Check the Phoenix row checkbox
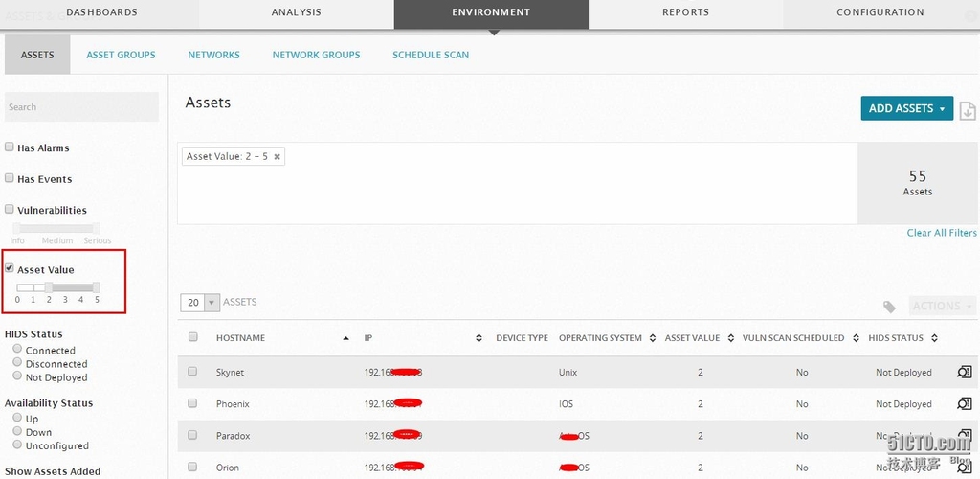 click(192, 403)
